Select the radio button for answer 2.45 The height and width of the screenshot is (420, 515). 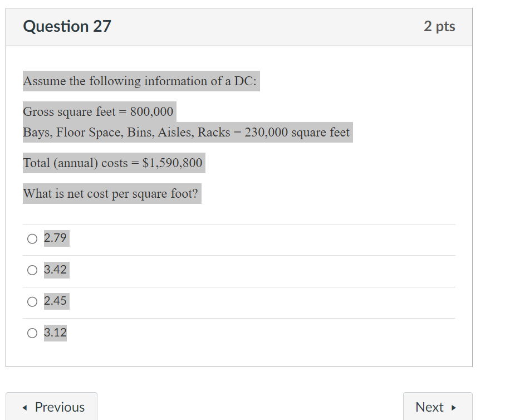click(x=32, y=301)
